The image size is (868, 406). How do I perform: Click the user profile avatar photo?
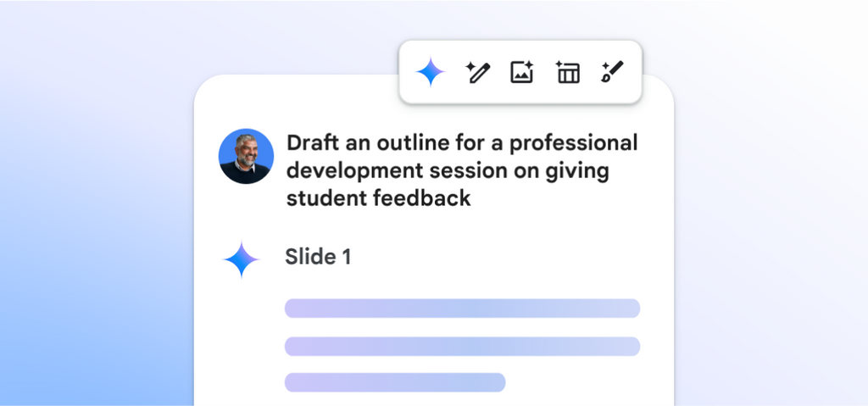(x=246, y=157)
